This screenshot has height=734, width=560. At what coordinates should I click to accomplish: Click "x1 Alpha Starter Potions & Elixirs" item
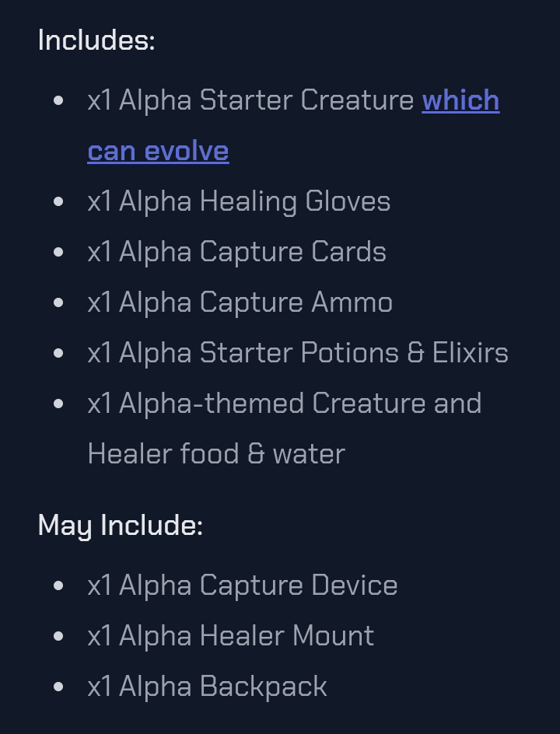298,353
